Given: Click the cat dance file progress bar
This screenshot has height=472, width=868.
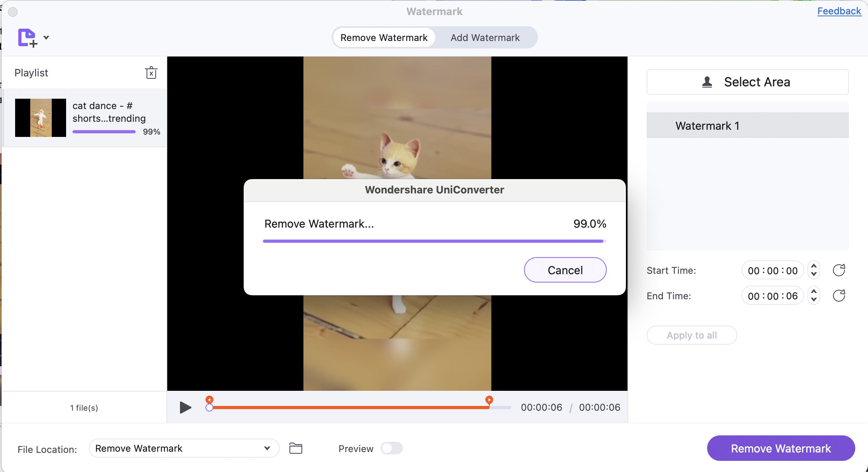Looking at the screenshot, I should 104,132.
